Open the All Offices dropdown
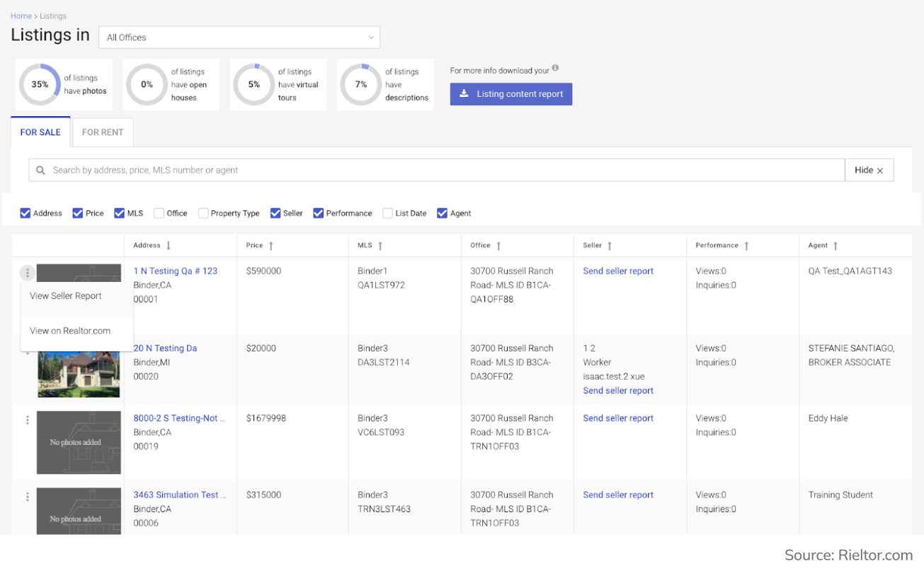Viewport: 924px width, 576px height. tap(239, 38)
